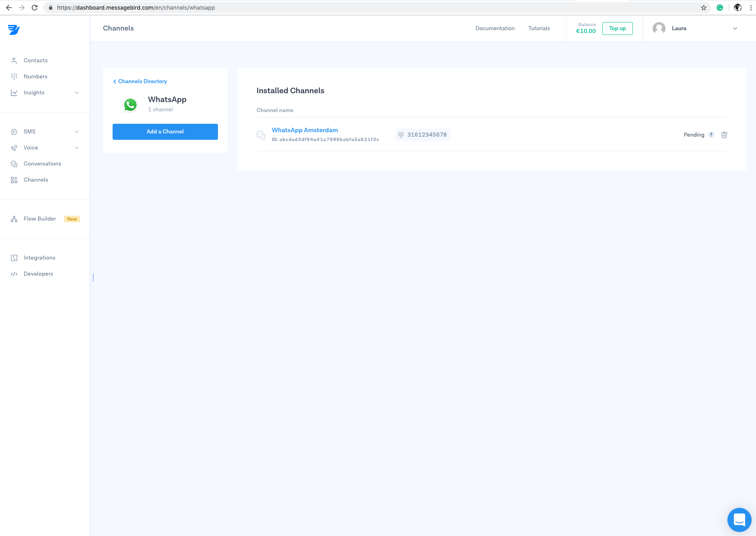Delete WhatsApp Amsterdam channel with trash icon
The image size is (756, 536).
tap(724, 135)
